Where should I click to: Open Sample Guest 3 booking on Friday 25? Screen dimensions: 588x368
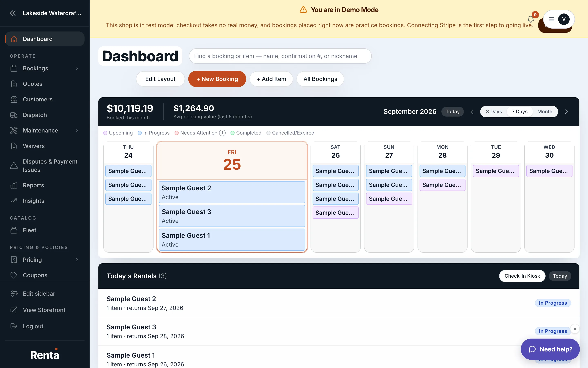232,216
